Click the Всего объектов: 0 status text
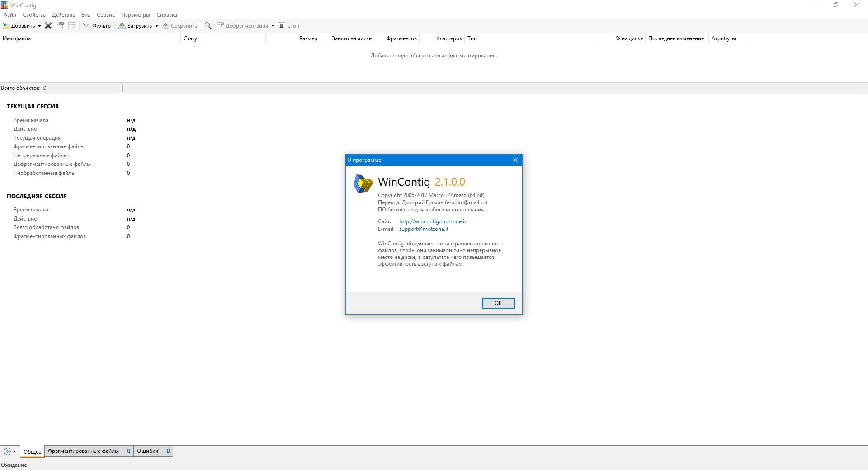This screenshot has width=868, height=470. pyautogui.click(x=24, y=88)
